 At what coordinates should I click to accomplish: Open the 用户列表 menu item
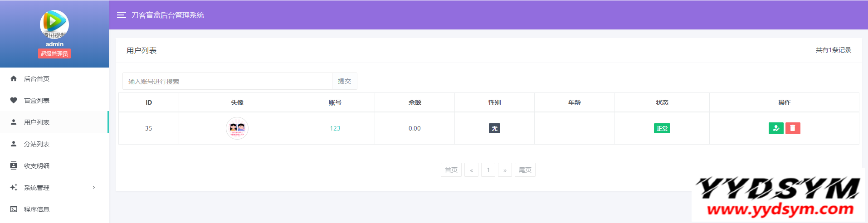(x=37, y=122)
